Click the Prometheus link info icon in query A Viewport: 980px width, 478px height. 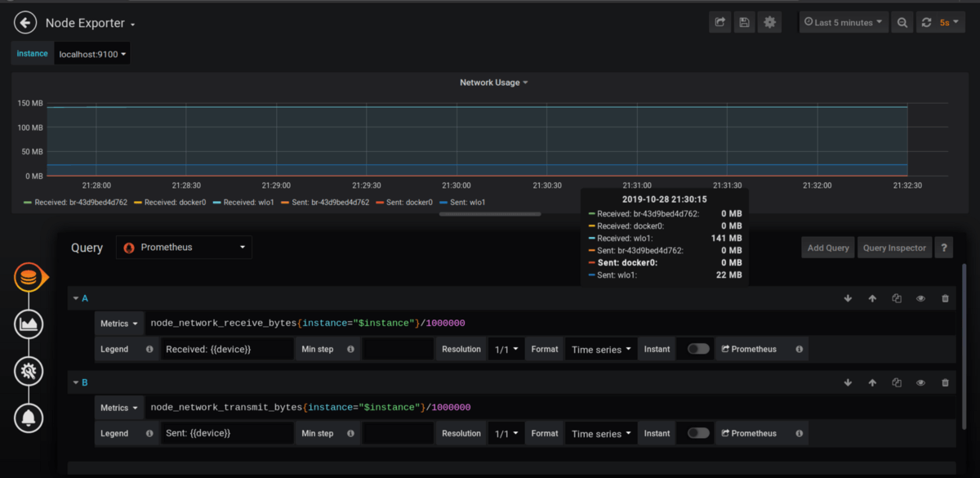[x=800, y=349]
